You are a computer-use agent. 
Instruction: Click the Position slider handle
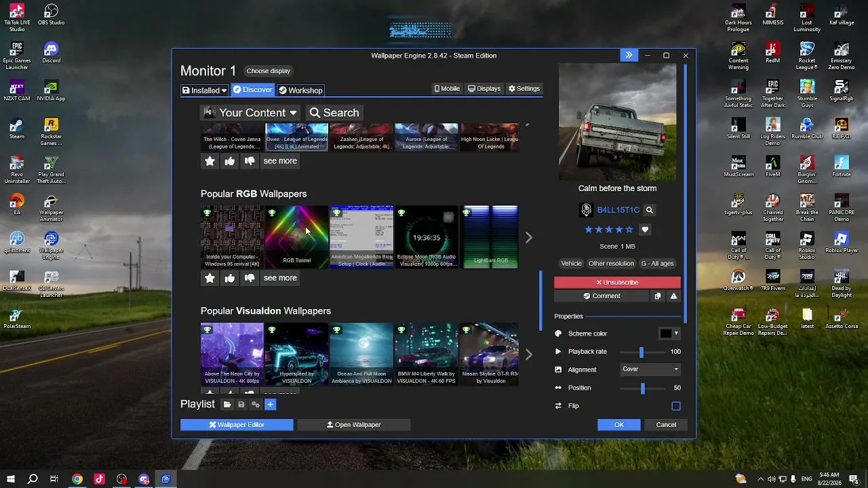[643, 388]
